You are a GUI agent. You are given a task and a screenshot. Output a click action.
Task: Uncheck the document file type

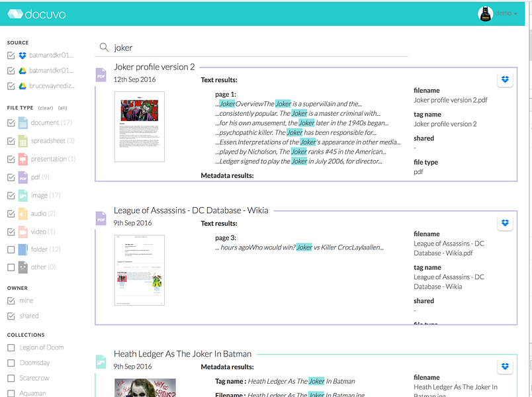point(11,123)
